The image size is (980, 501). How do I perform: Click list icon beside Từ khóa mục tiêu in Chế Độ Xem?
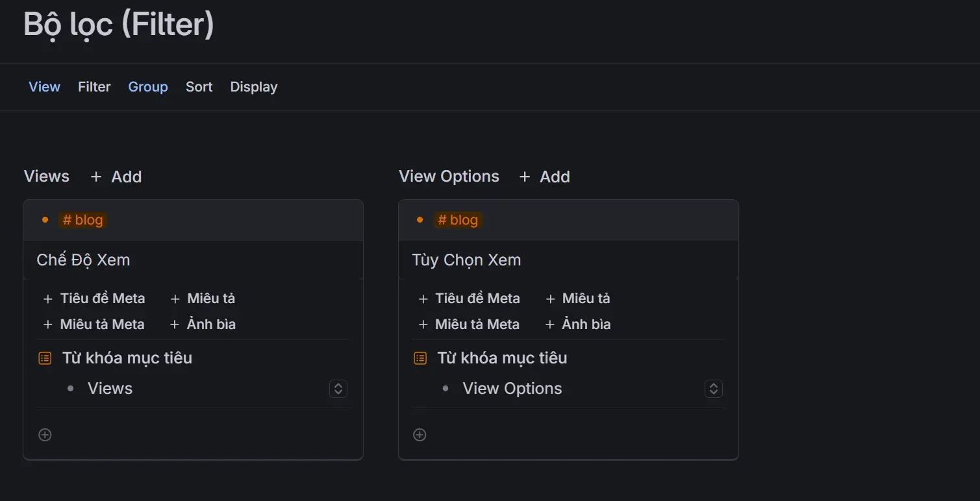[x=45, y=358]
